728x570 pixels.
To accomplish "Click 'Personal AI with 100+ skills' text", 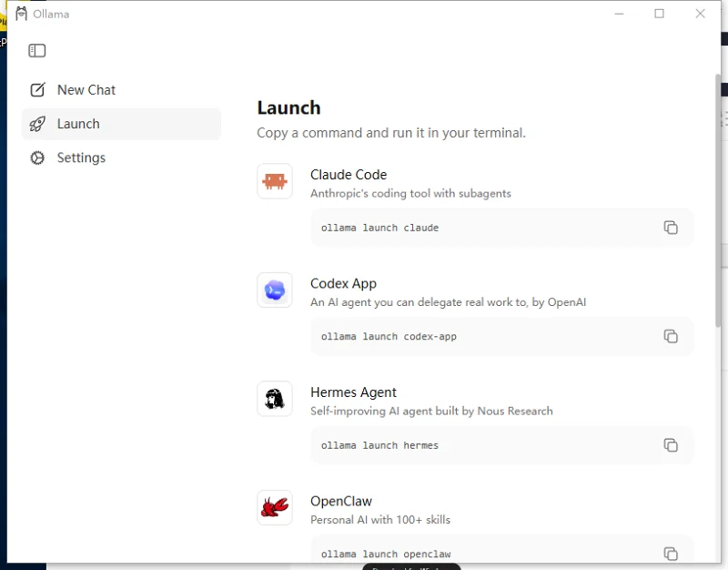I will tap(380, 520).
